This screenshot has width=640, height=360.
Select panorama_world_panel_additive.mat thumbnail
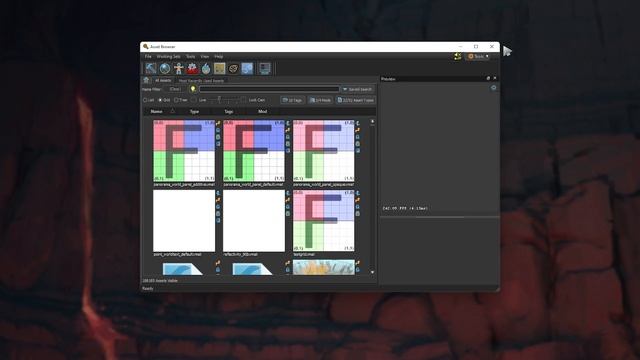click(x=184, y=151)
